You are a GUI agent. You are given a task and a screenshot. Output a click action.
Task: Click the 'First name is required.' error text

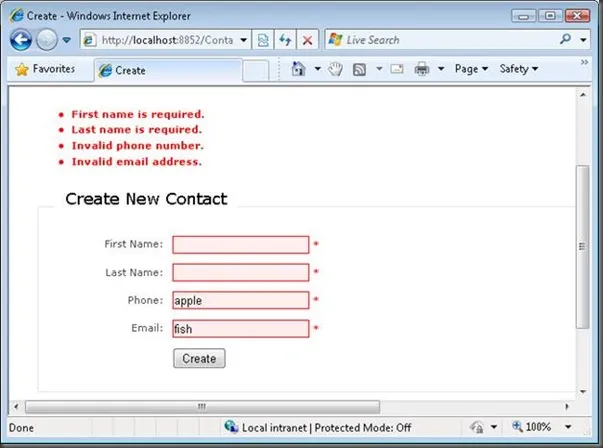pyautogui.click(x=138, y=114)
